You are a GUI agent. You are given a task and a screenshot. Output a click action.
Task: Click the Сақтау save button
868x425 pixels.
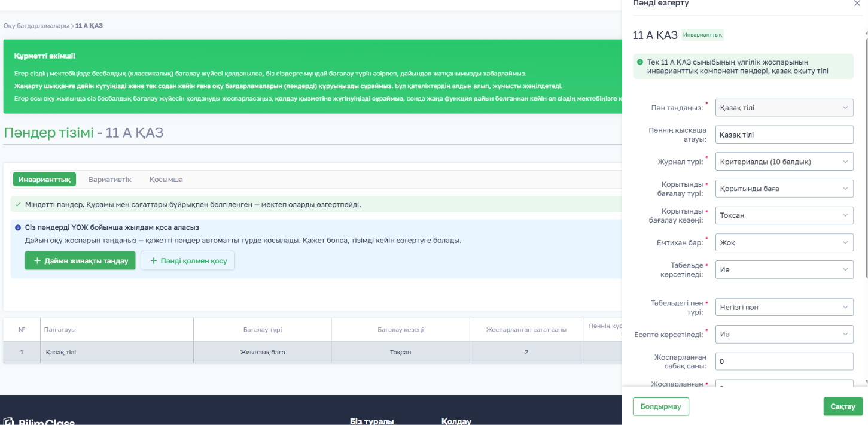[843, 406]
